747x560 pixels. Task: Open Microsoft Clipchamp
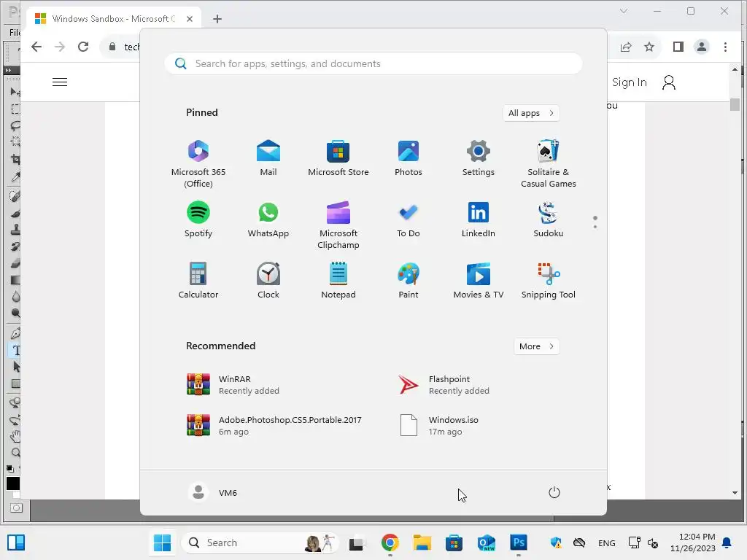(x=338, y=225)
